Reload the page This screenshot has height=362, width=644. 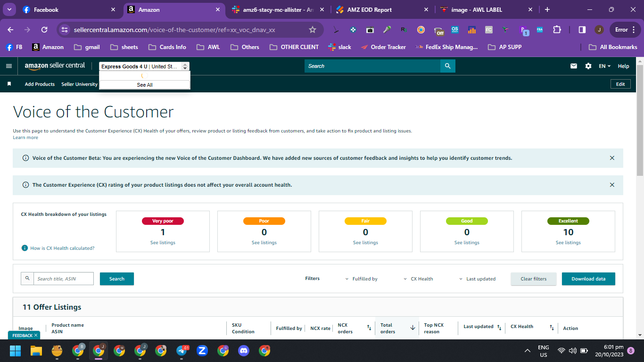click(44, 30)
